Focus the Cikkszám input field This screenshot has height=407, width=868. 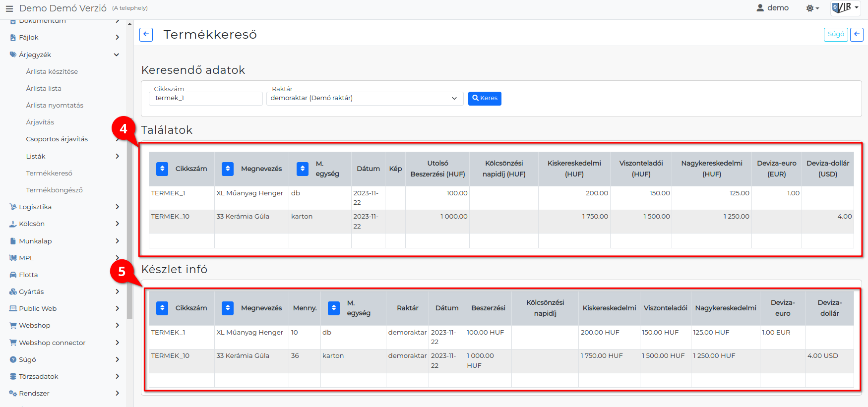coord(206,98)
